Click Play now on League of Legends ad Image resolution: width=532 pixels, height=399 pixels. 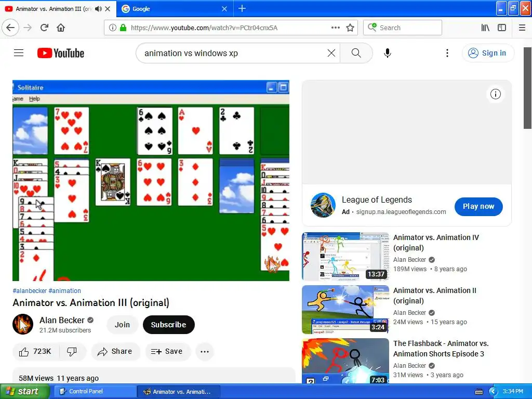(478, 206)
